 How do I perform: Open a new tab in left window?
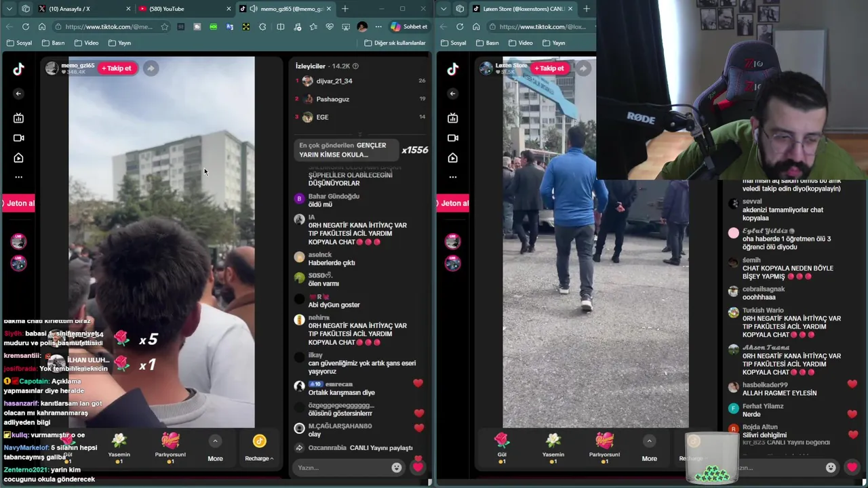pyautogui.click(x=345, y=9)
